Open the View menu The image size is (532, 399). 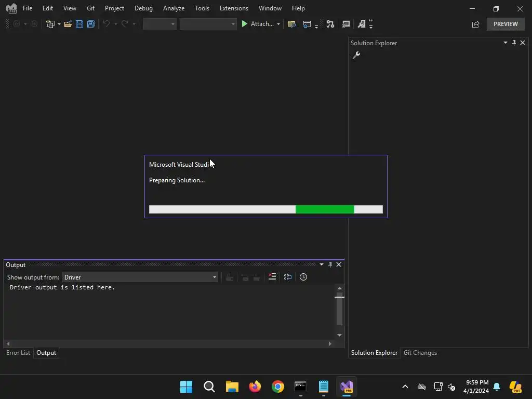[70, 8]
